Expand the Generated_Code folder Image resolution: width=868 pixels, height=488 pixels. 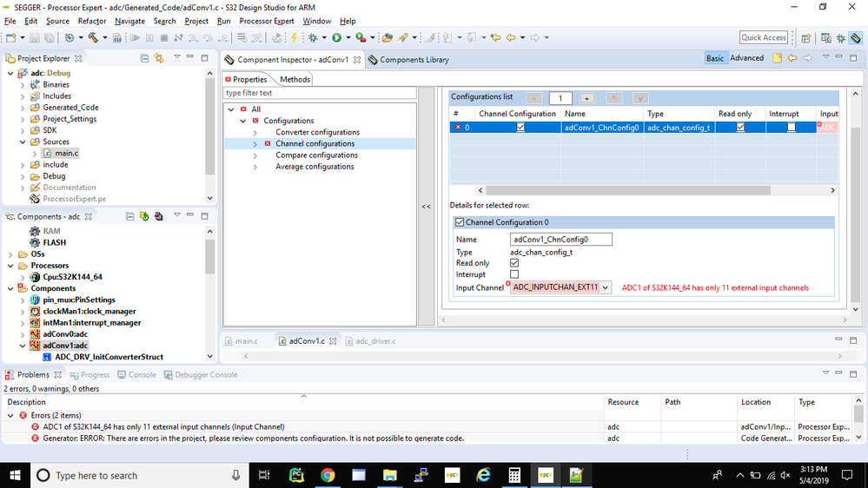pyautogui.click(x=23, y=108)
